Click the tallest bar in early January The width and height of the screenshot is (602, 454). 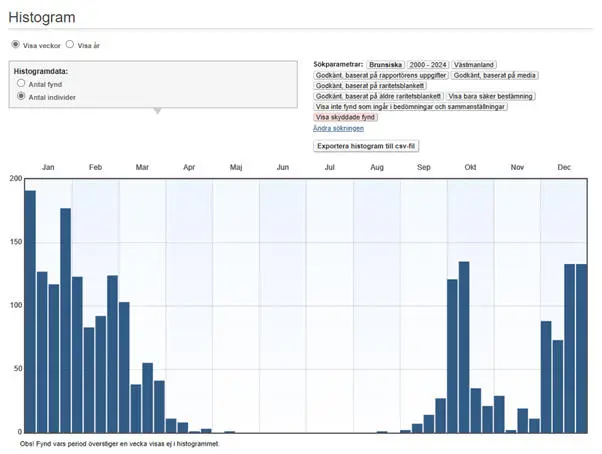pyautogui.click(x=30, y=311)
